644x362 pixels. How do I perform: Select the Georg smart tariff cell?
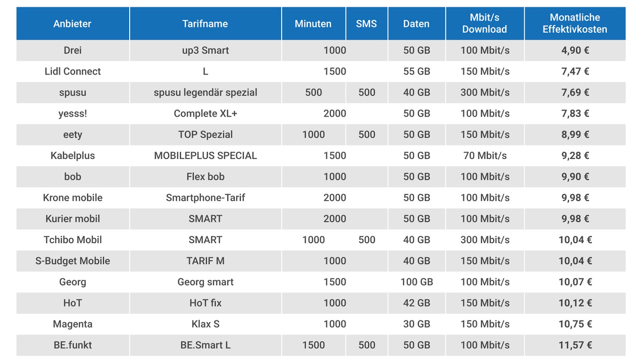click(x=205, y=282)
